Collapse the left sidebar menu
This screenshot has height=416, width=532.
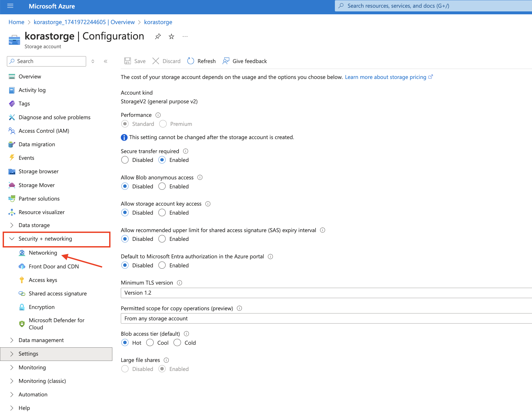(105, 61)
